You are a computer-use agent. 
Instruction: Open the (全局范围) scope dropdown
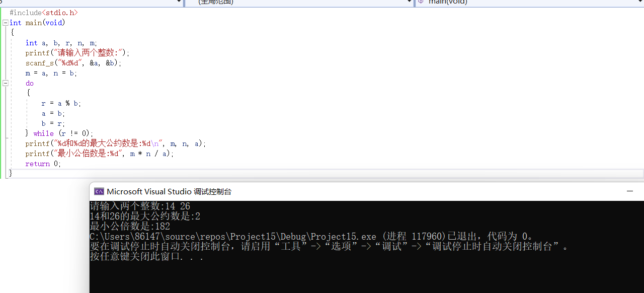point(409,2)
